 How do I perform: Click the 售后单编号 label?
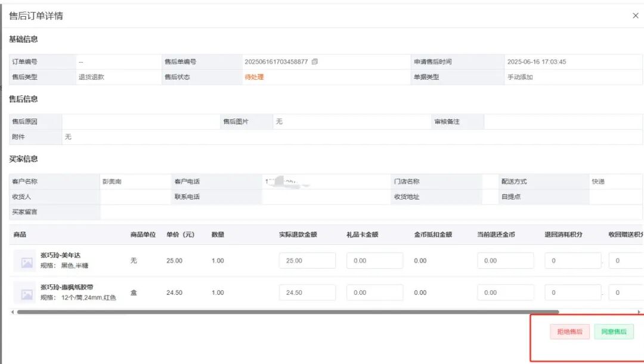pos(180,61)
